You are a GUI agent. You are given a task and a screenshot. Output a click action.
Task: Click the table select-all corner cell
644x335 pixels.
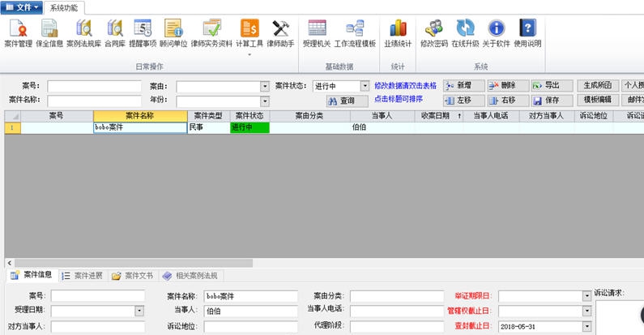(x=12, y=116)
